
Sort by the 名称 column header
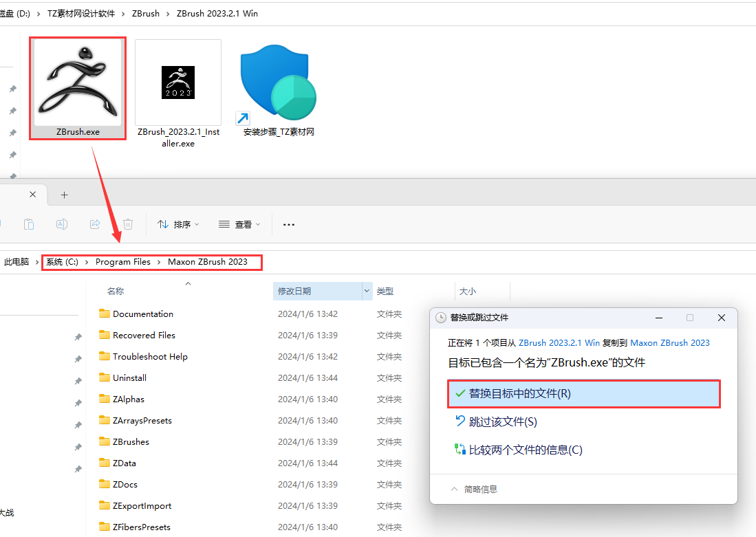click(x=116, y=291)
